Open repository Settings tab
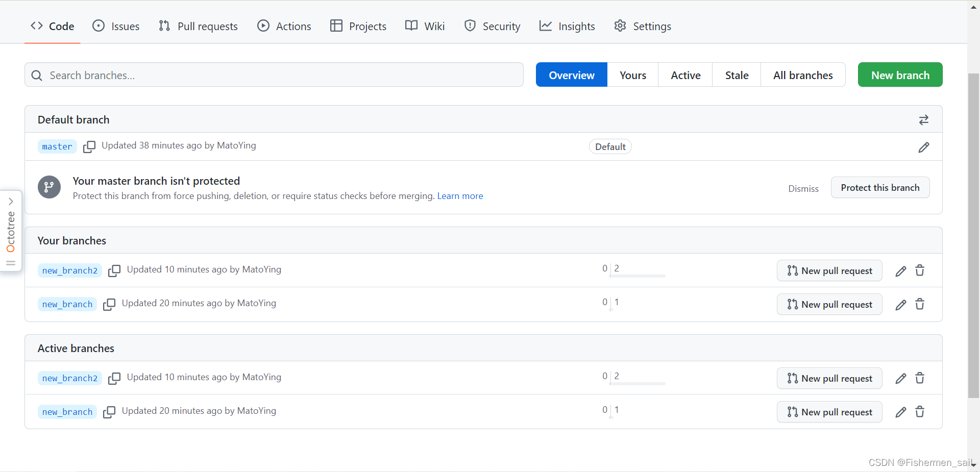The image size is (980, 472). 643,26
